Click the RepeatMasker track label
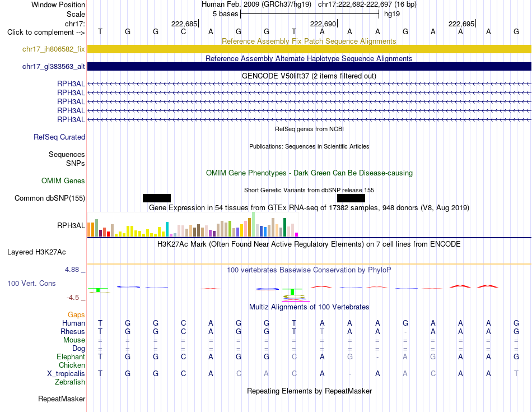 62,399
